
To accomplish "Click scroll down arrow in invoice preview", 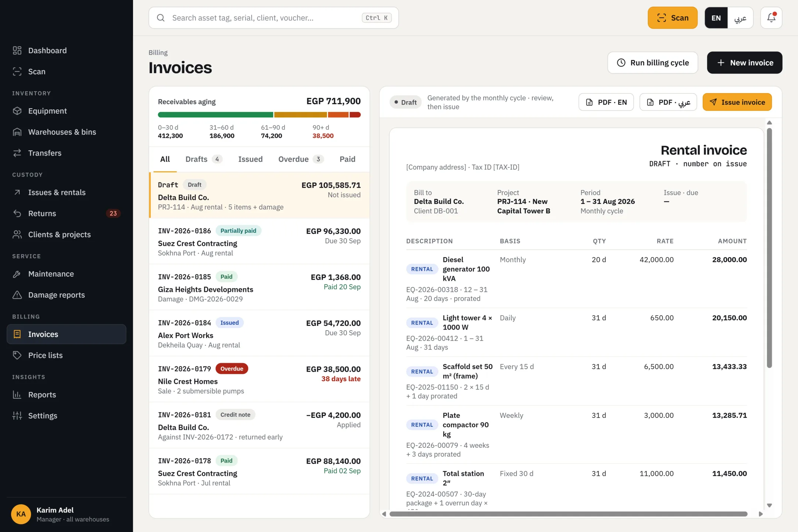I will (x=769, y=505).
